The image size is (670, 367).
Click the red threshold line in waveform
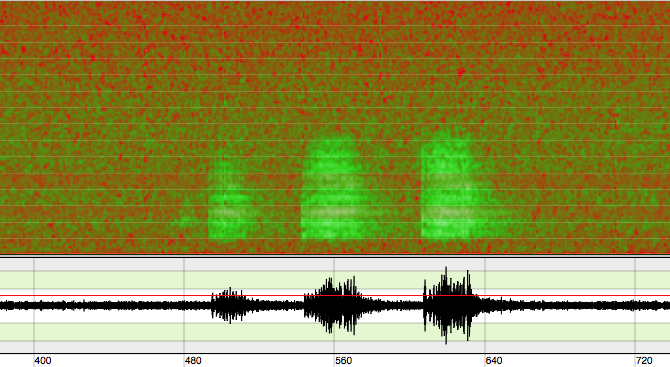coord(335,295)
